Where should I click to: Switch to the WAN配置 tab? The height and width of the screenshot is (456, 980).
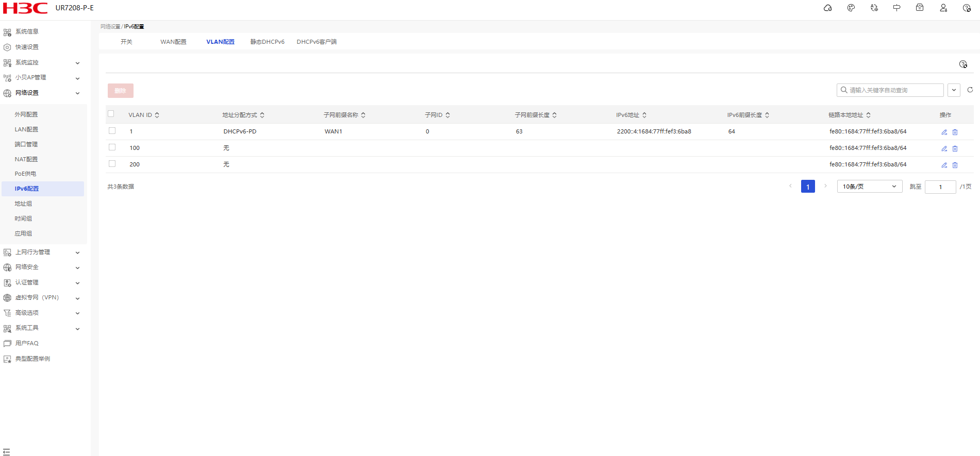tap(173, 42)
